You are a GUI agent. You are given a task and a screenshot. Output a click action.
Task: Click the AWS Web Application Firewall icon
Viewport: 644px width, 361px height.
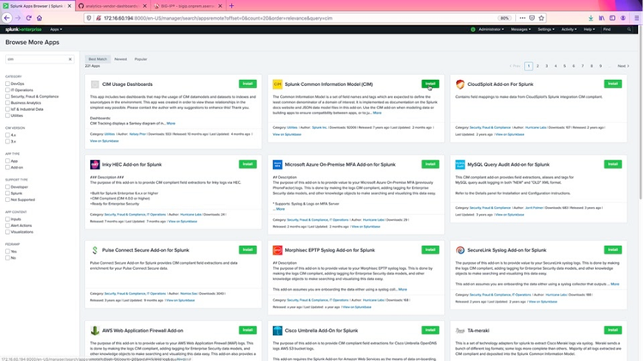pos(94,331)
